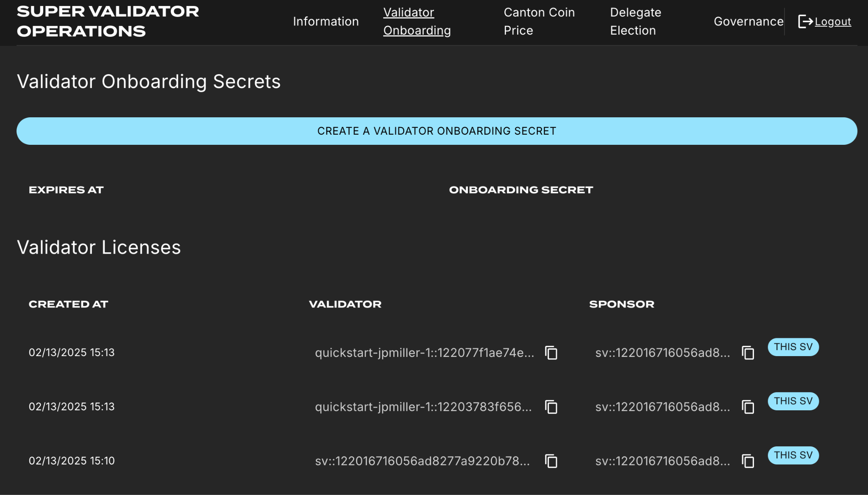Select the truncated first validator name text
The height and width of the screenshot is (495, 868).
point(424,352)
